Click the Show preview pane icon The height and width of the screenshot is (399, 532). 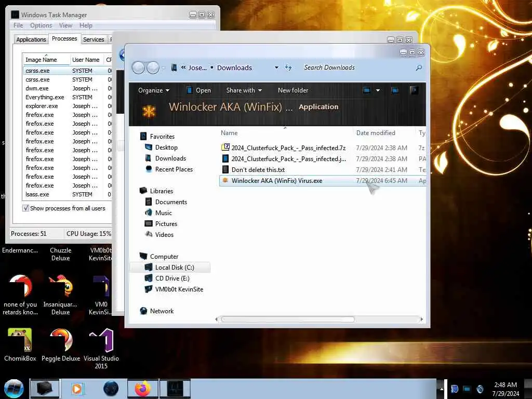point(395,90)
